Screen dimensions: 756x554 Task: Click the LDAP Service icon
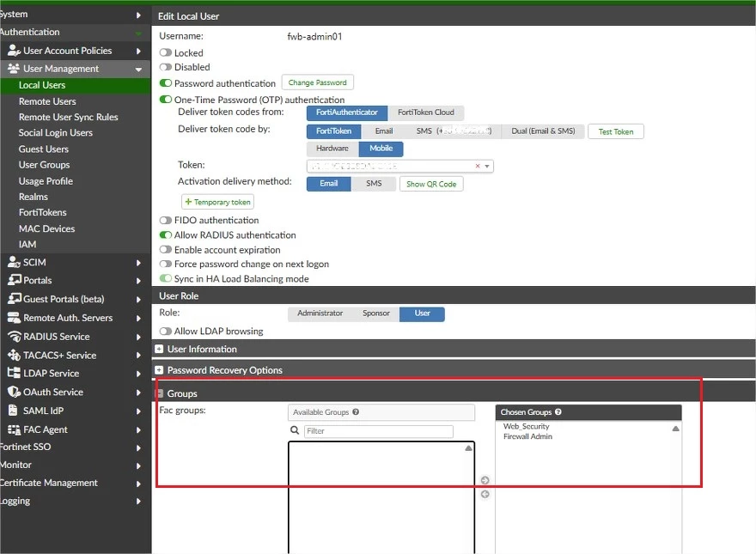pos(14,373)
